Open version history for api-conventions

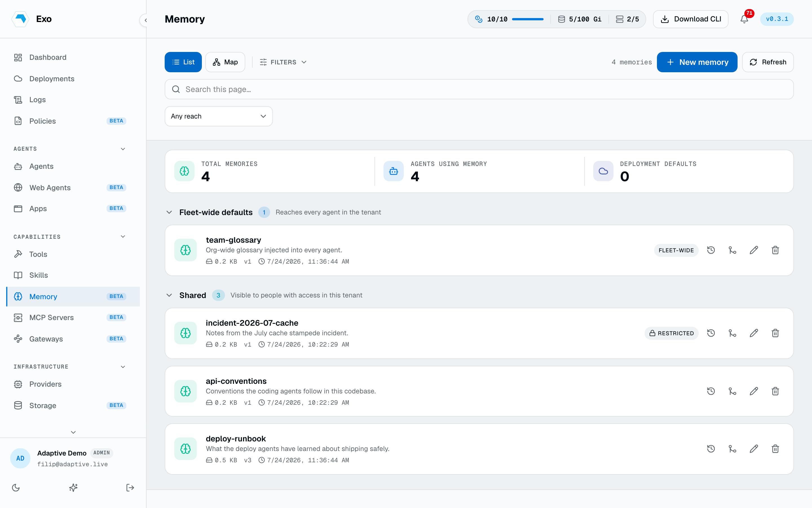coord(711,391)
